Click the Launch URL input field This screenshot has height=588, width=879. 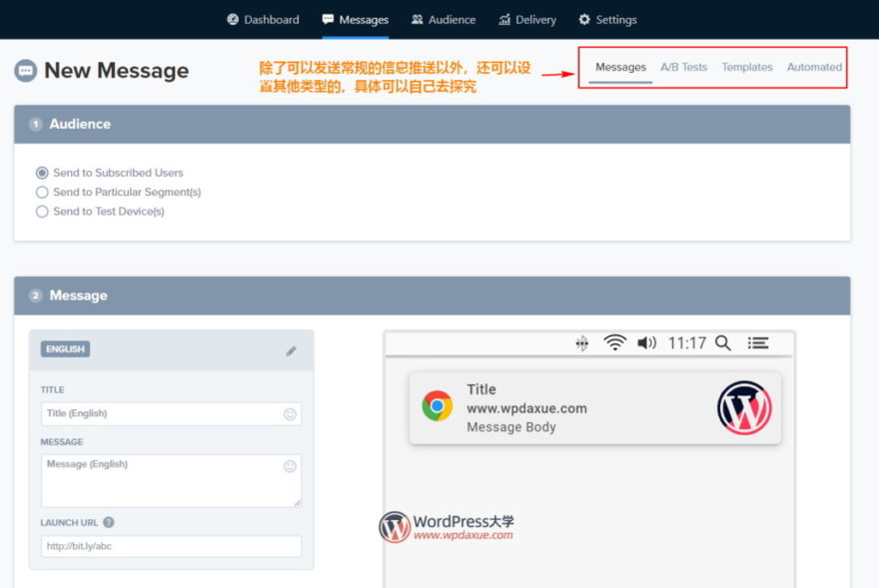[x=171, y=547]
